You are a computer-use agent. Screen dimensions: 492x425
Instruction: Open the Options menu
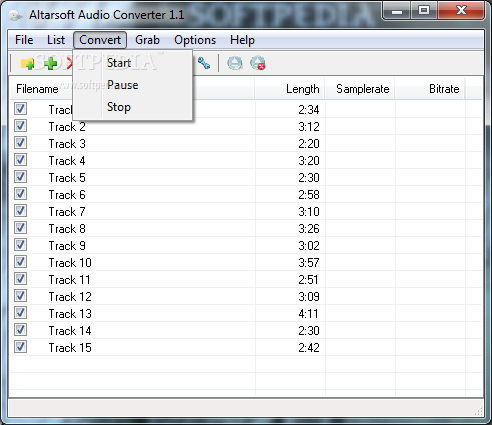[x=195, y=40]
